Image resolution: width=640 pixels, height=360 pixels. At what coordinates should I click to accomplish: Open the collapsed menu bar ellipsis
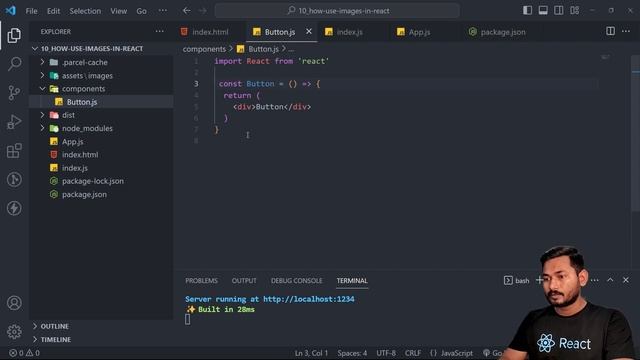point(162,11)
